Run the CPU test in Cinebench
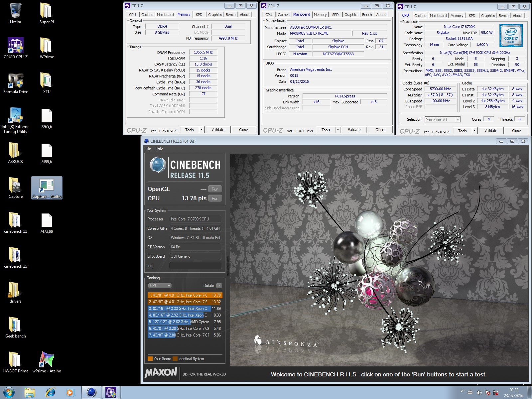This screenshot has width=532, height=399. [x=215, y=199]
